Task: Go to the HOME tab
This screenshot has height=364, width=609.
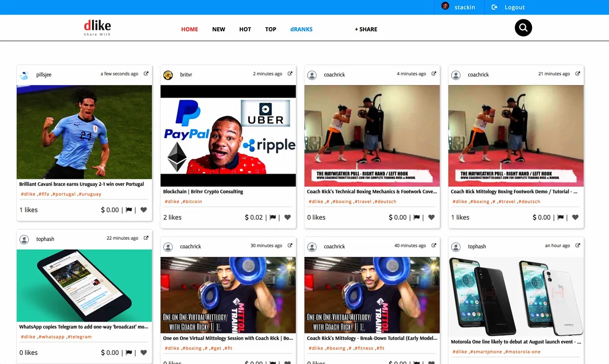Action: point(189,29)
